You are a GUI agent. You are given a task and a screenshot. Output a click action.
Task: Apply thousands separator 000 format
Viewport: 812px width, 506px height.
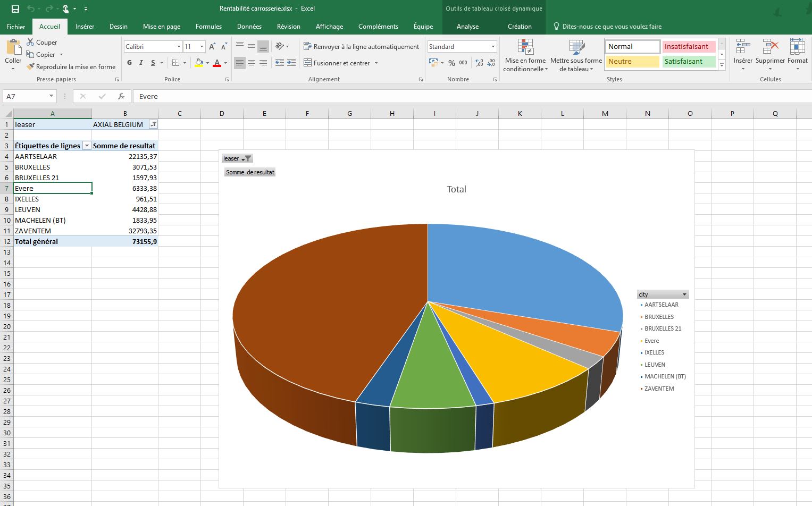click(x=463, y=63)
